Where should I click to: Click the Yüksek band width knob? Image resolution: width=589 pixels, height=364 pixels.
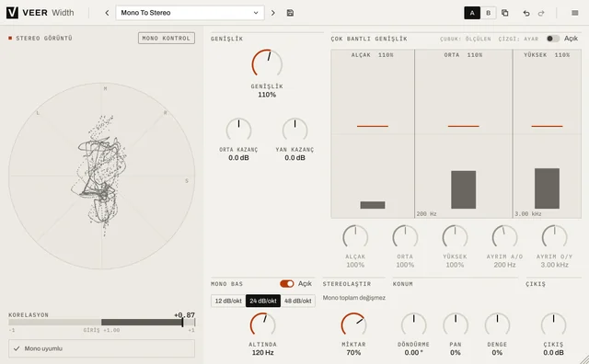455,237
